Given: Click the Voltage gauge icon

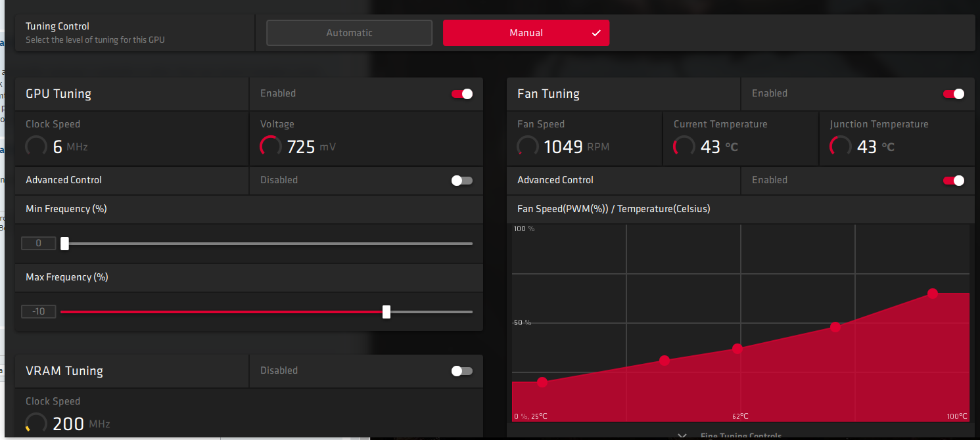Looking at the screenshot, I should pyautogui.click(x=271, y=146).
